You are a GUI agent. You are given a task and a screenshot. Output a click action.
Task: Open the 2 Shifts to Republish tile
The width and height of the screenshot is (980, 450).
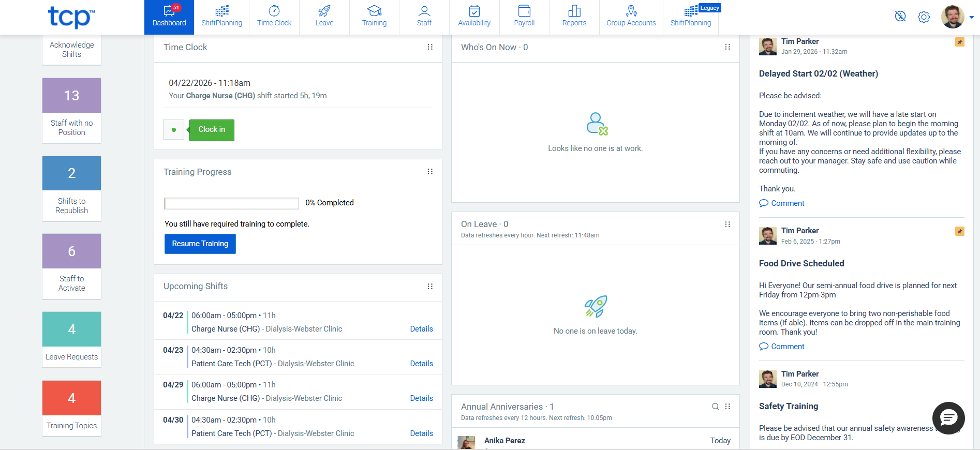[71, 188]
